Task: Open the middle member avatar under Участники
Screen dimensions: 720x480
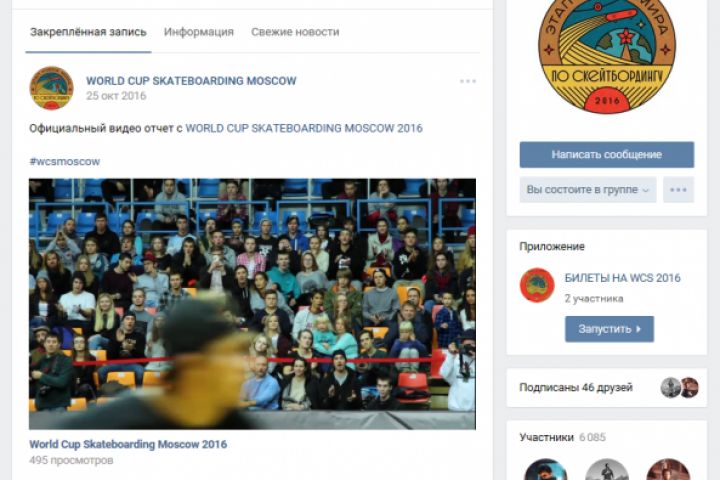Action: coord(607,469)
